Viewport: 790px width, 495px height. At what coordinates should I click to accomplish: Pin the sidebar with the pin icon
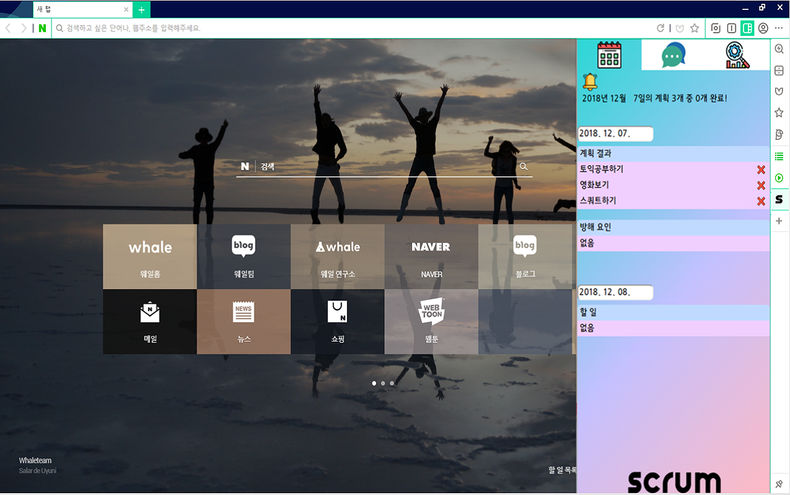(779, 484)
